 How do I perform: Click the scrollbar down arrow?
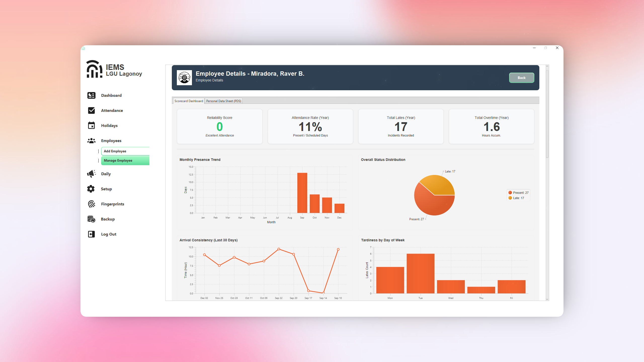tap(547, 299)
